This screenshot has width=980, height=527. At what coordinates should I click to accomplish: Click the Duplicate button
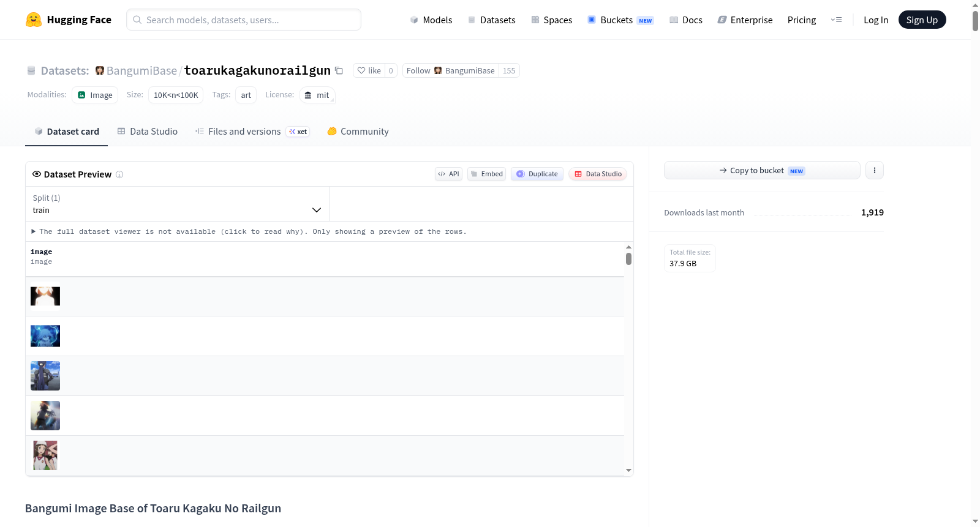pos(537,174)
